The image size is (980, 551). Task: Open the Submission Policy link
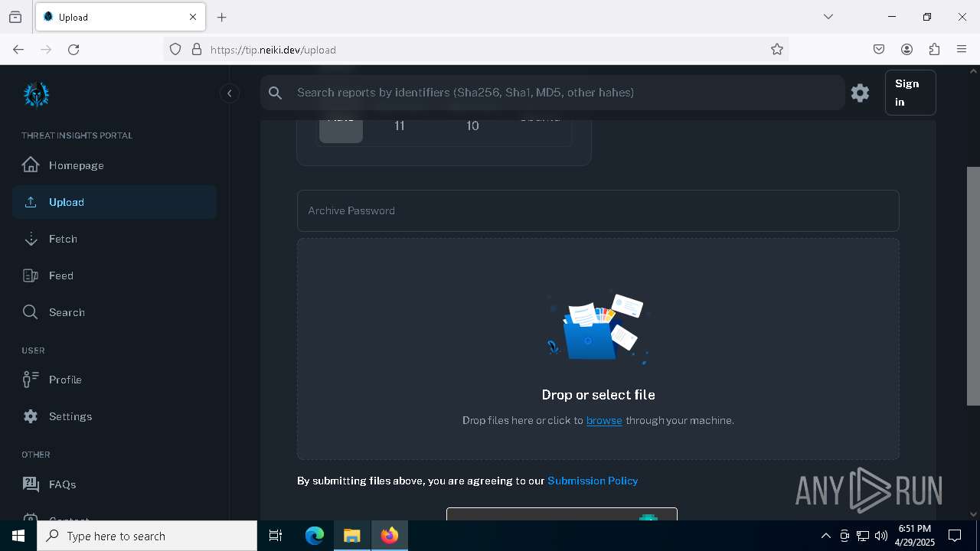tap(593, 481)
